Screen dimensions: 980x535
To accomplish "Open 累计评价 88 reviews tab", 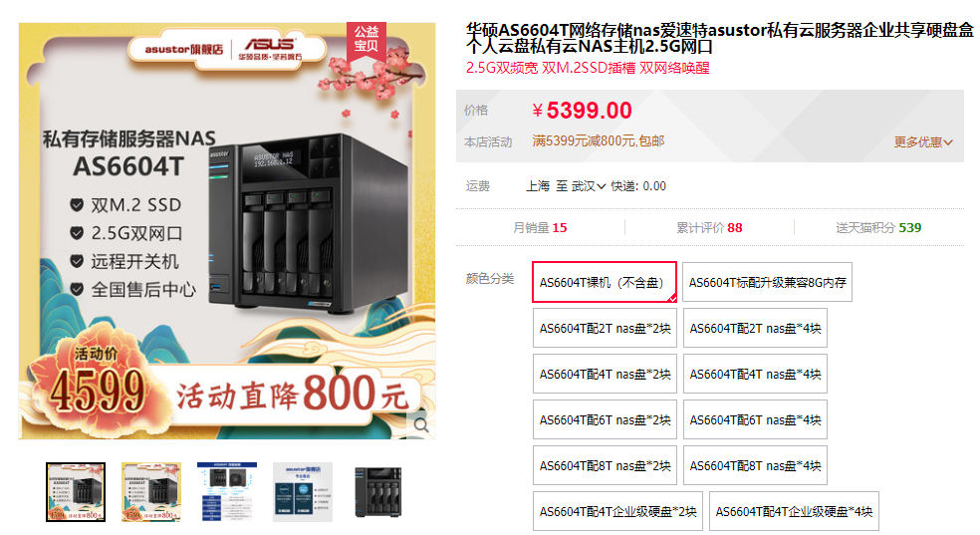I will tap(709, 227).
